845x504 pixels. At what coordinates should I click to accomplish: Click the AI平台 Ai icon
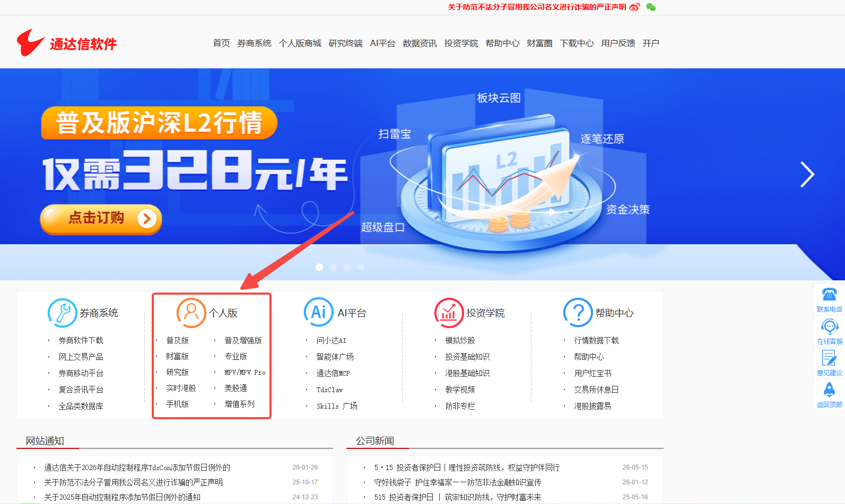(318, 312)
